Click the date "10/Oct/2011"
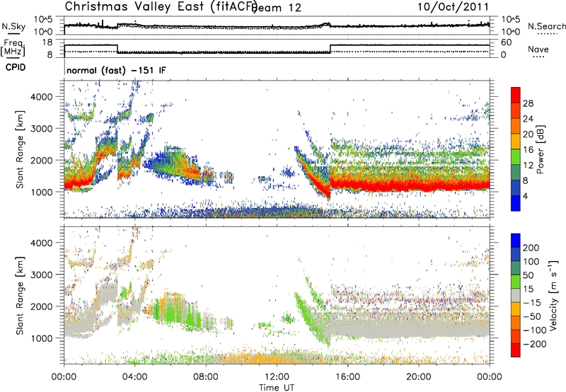566x392 pixels. [453, 7]
